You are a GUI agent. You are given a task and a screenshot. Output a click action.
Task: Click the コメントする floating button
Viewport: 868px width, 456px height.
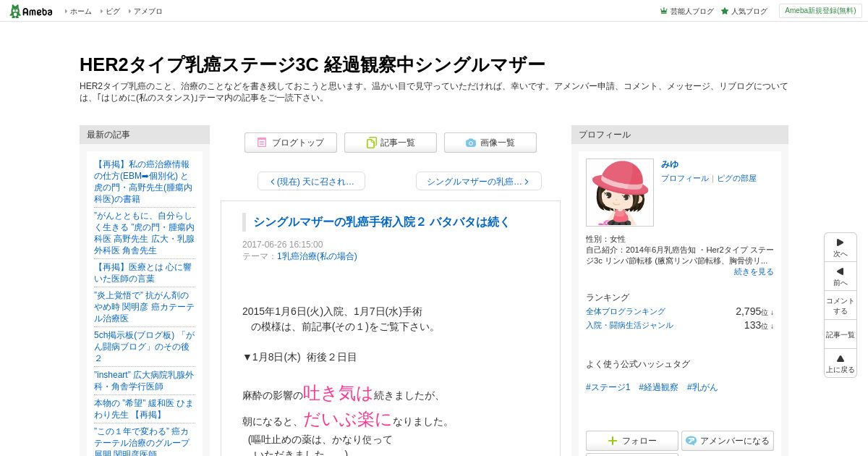click(x=841, y=305)
